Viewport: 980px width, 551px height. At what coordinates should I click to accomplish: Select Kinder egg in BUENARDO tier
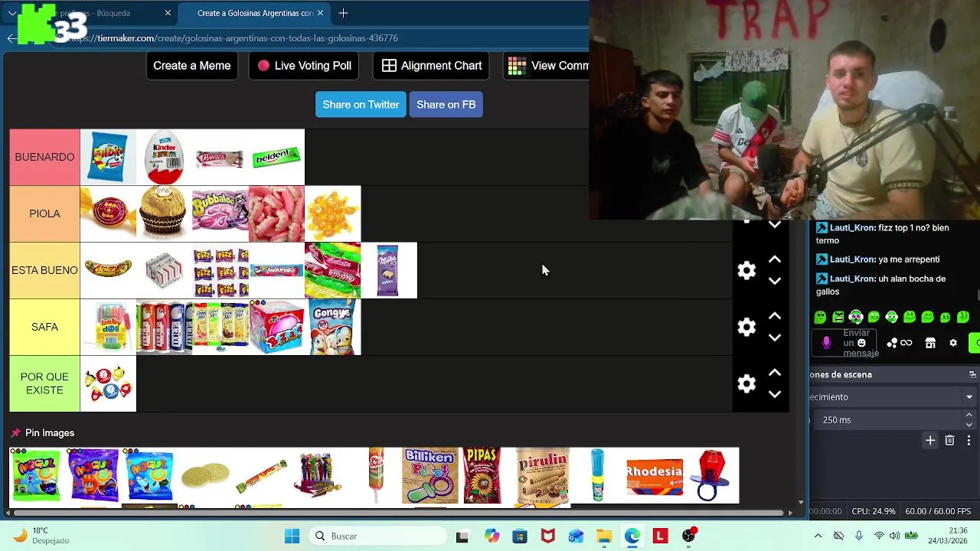[x=164, y=157]
